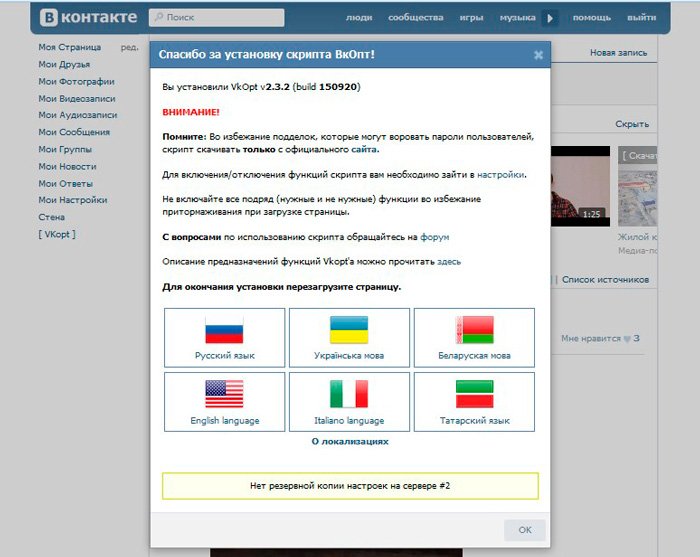The height and width of the screenshot is (557, 700).
Task: Open the игры section
Action: tap(471, 17)
